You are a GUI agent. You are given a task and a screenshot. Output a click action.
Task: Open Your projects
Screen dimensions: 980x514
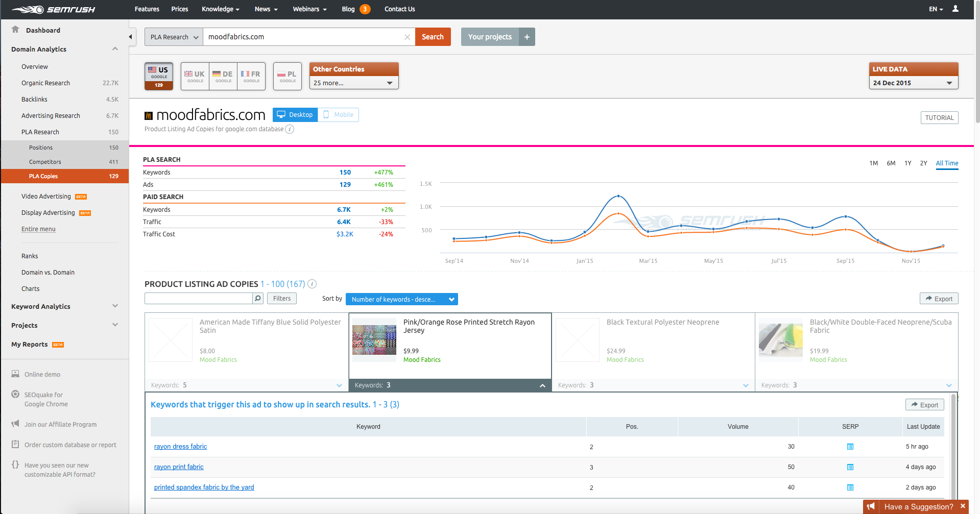pos(490,37)
